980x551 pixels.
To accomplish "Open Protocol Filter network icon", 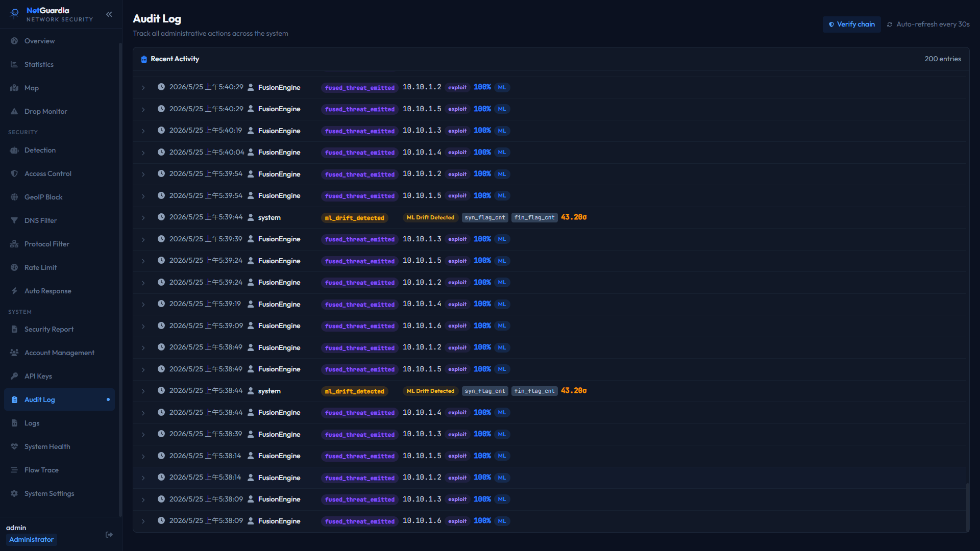I will [14, 244].
